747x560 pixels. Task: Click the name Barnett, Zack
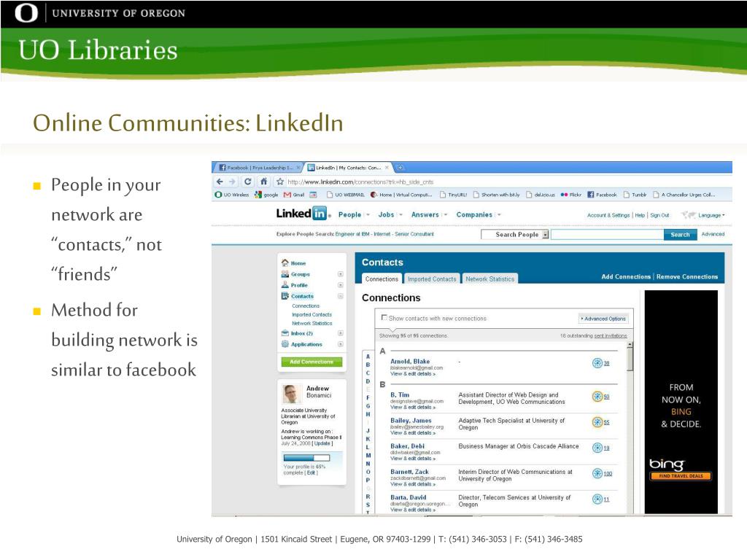409,472
